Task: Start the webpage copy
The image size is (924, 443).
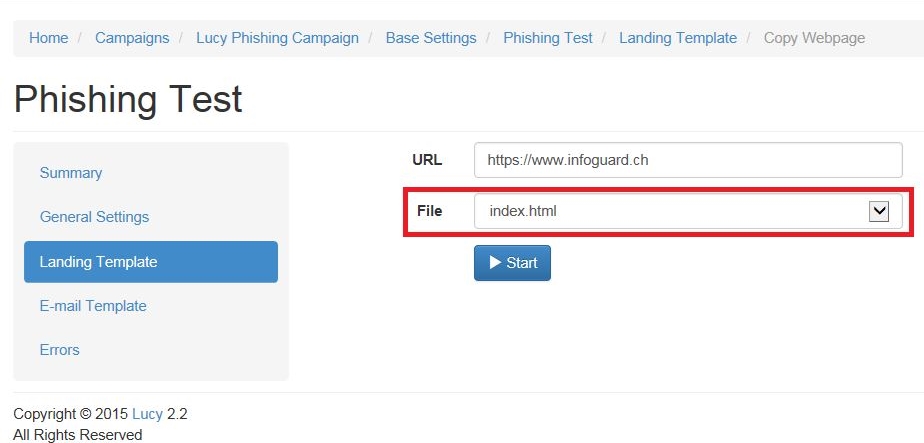Action: (x=512, y=263)
